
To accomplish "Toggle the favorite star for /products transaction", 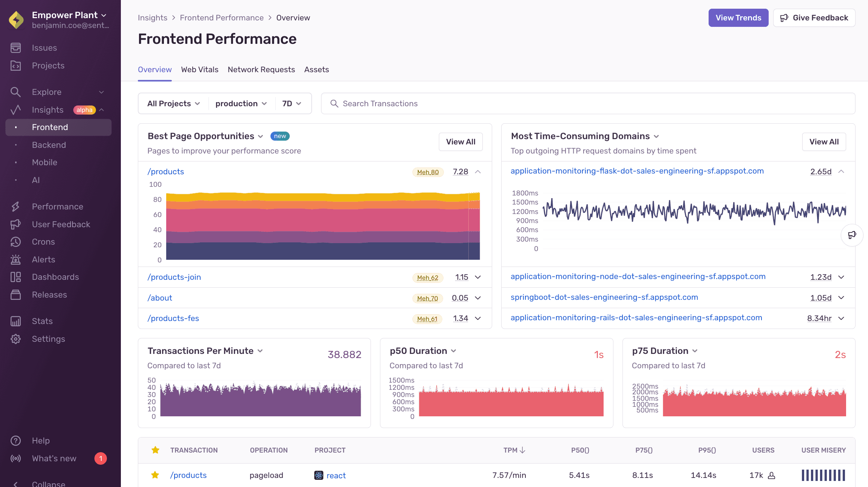I will tap(155, 475).
